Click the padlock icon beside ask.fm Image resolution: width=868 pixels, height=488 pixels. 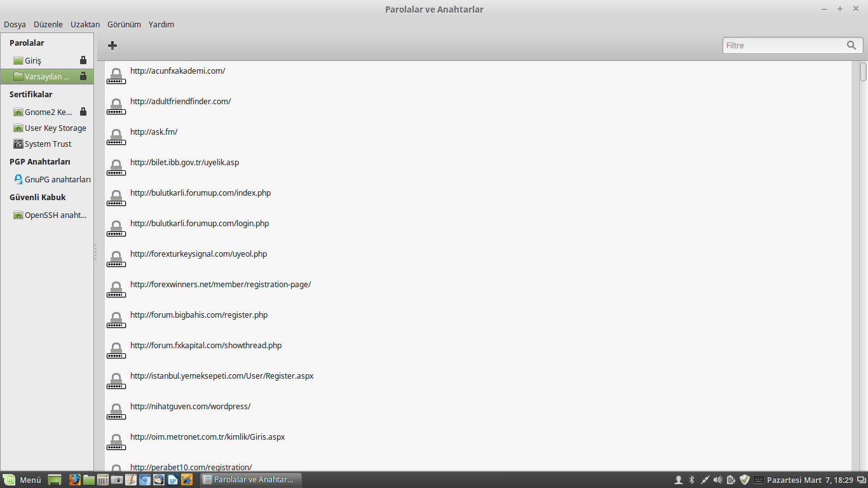[x=116, y=137]
